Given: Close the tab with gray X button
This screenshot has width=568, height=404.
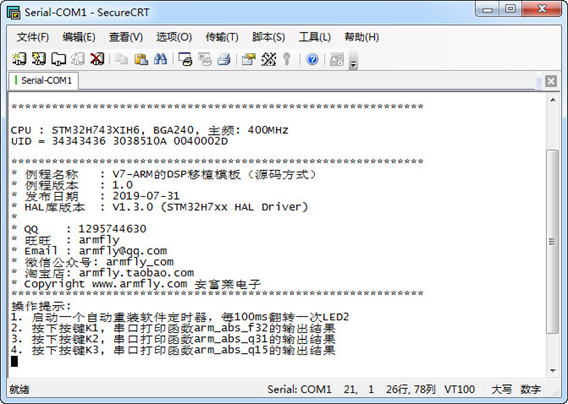Looking at the screenshot, I should point(551,81).
